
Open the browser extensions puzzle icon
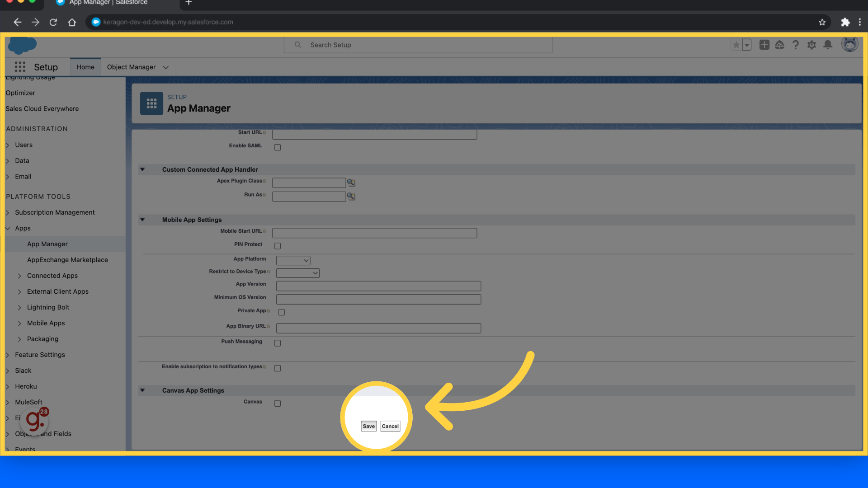point(845,22)
